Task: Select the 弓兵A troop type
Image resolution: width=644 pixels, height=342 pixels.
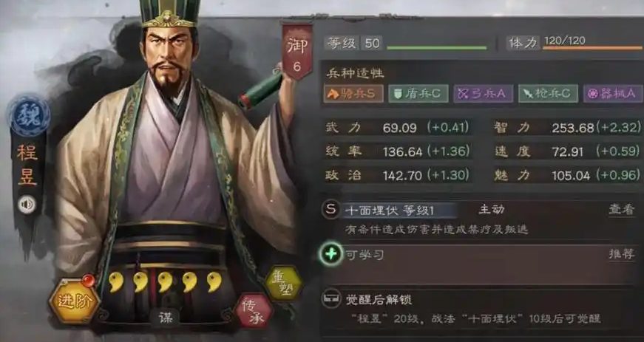Action: [483, 94]
